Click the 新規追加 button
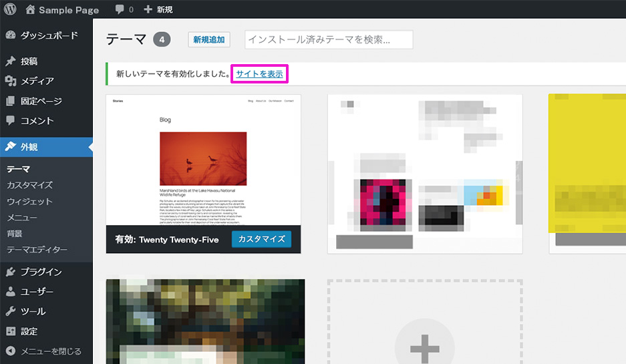The width and height of the screenshot is (626, 364). [x=209, y=40]
